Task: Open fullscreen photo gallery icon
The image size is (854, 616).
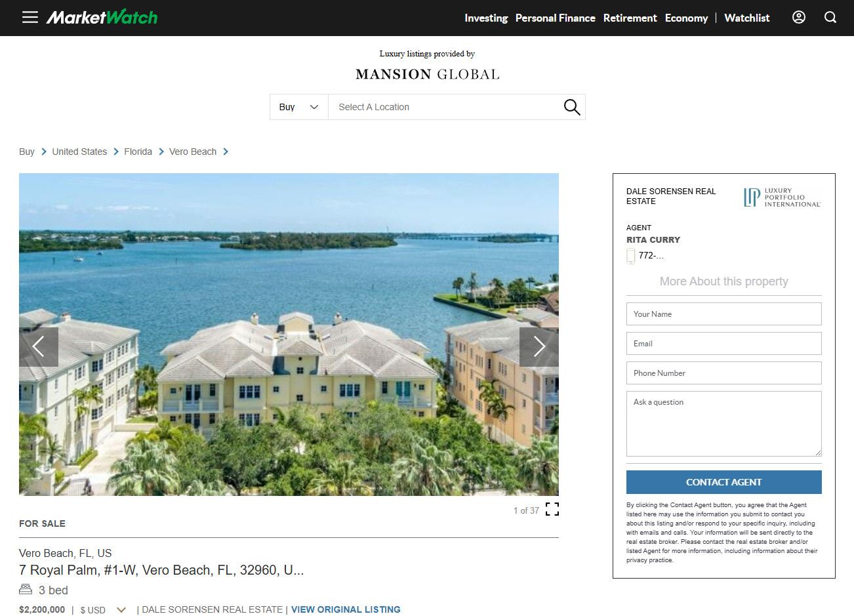Action: [552, 509]
